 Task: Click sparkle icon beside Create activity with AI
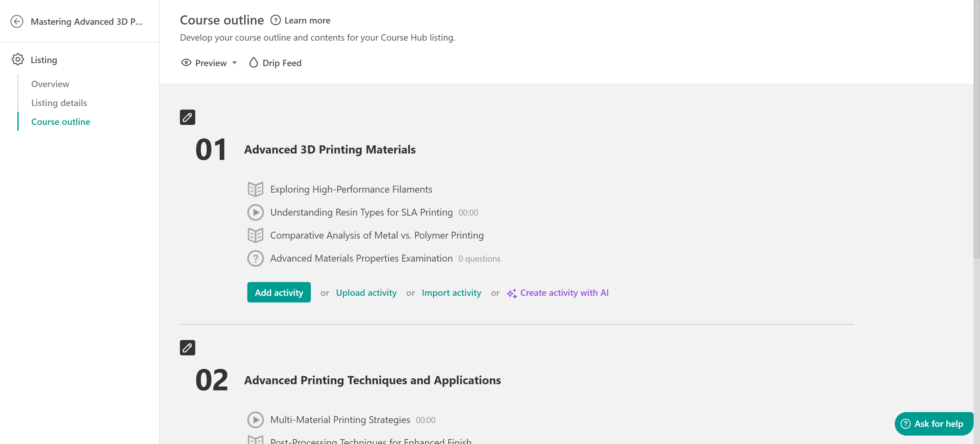coord(511,293)
